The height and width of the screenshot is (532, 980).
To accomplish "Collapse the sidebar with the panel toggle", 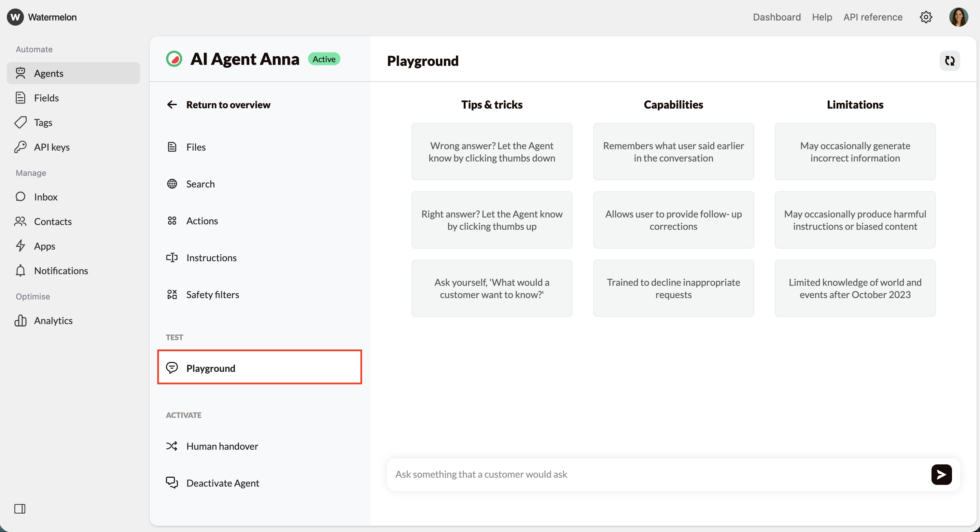I will [x=20, y=508].
